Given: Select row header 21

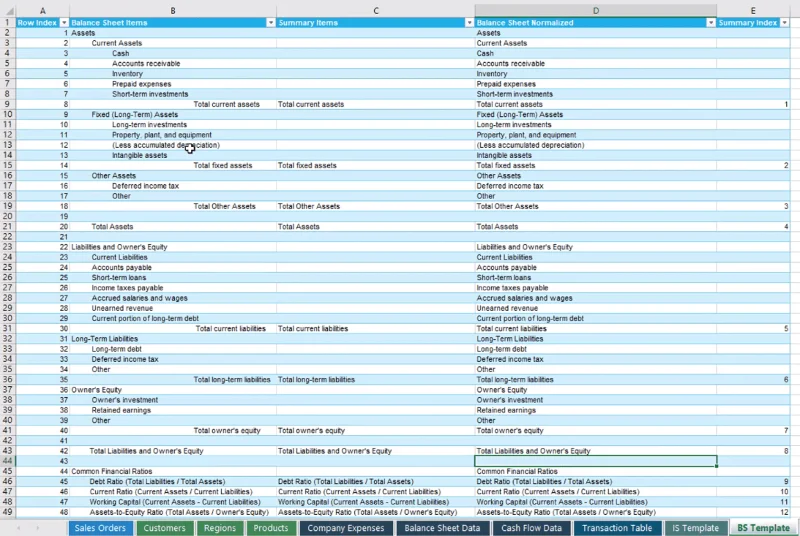Looking at the screenshot, I should click(x=8, y=226).
